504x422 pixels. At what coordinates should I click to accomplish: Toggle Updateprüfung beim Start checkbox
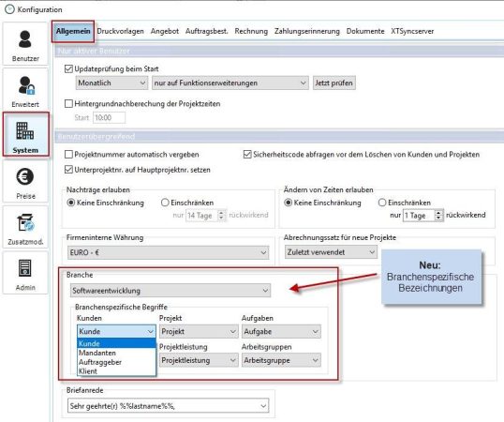(68, 68)
